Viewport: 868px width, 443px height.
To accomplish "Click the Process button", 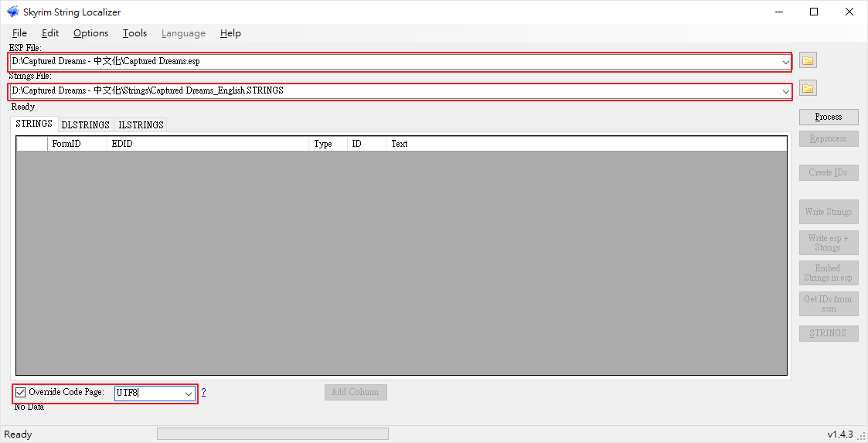I will click(829, 117).
